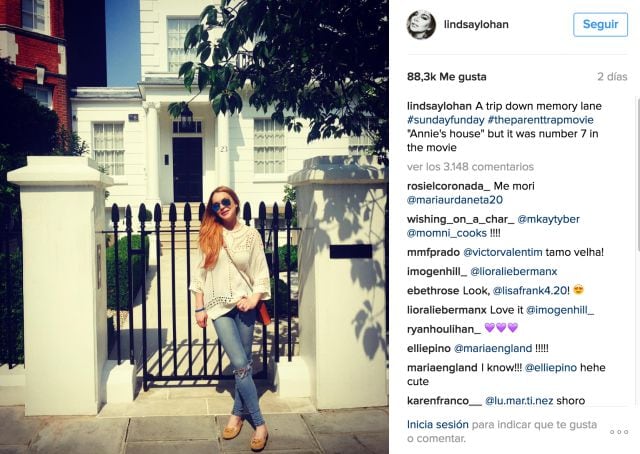640x454 pixels.
Task: View 88,3k Me gusta likes list
Action: (x=447, y=77)
